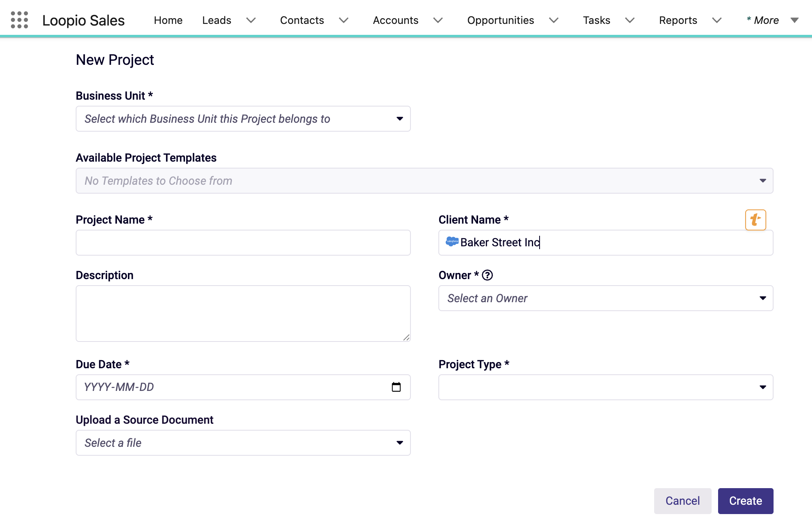
Task: Open the Due Date calendar picker icon
Action: tap(396, 387)
